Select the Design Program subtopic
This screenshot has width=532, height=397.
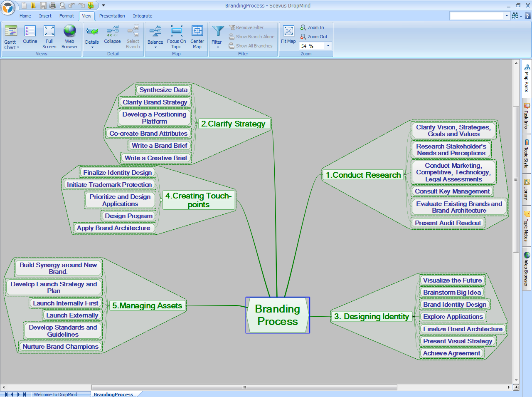pyautogui.click(x=128, y=216)
